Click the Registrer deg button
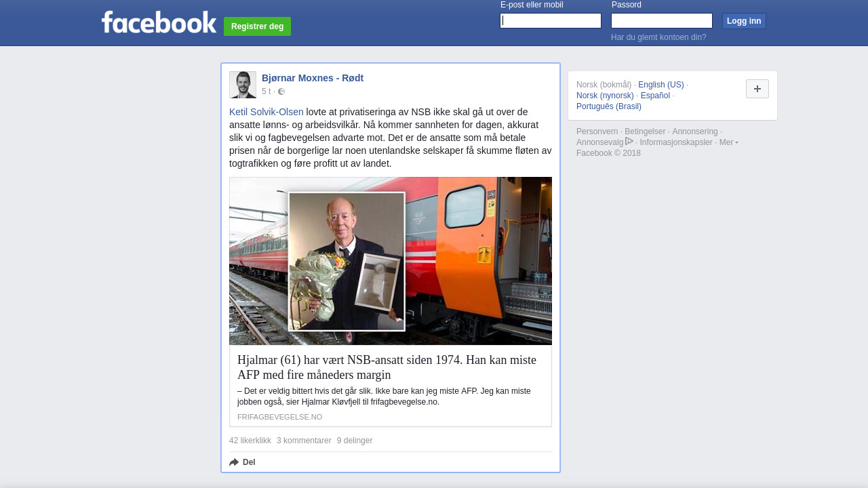Viewport: 868px width, 488px height. tap(257, 26)
